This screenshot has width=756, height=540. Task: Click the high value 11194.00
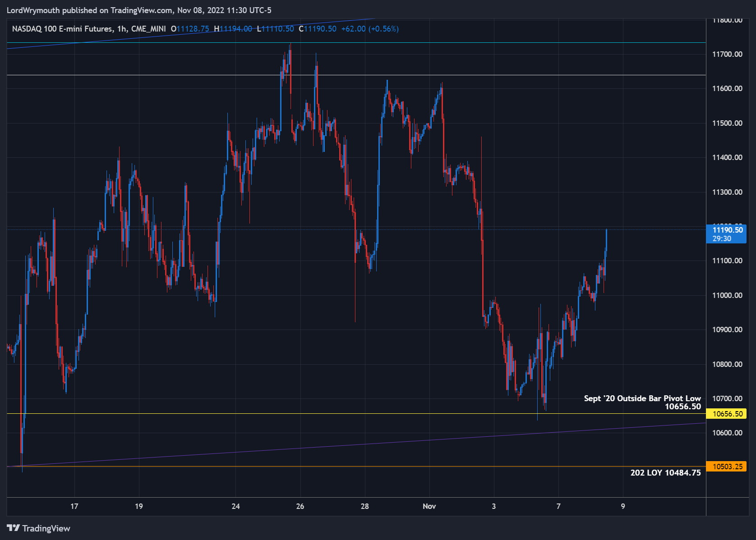[235, 29]
